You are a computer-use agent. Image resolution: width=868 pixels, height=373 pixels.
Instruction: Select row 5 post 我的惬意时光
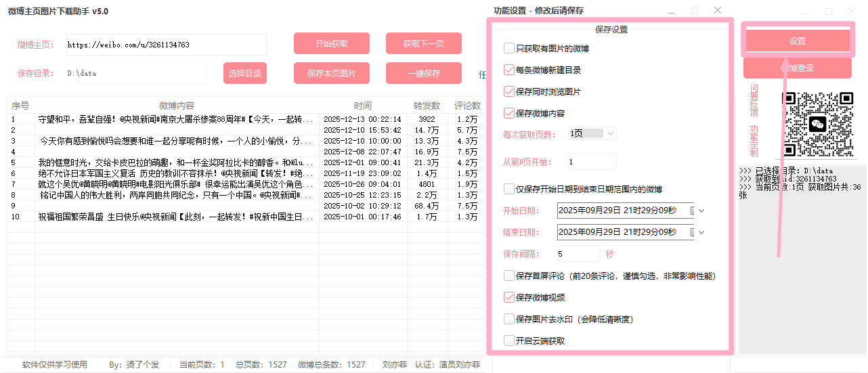point(177,162)
